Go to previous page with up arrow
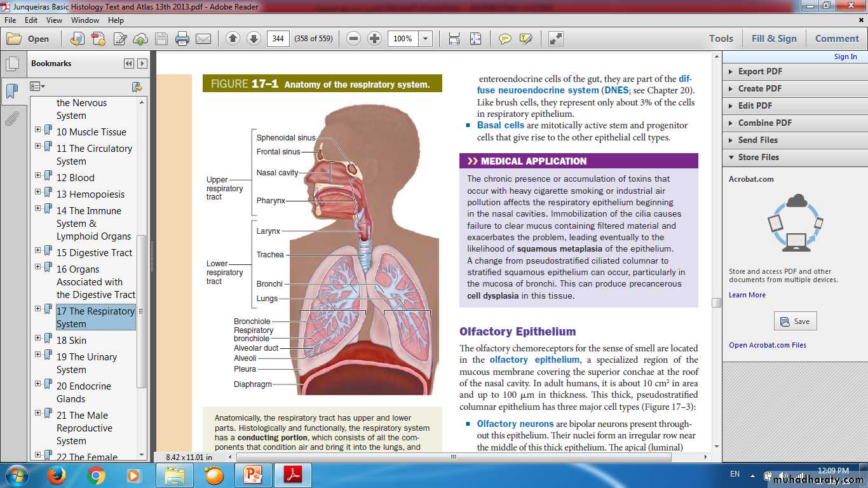868x488 pixels. point(233,39)
